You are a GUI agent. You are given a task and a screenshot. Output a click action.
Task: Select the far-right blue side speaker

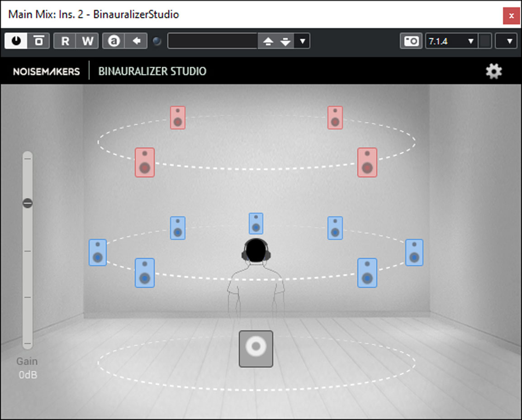414,253
